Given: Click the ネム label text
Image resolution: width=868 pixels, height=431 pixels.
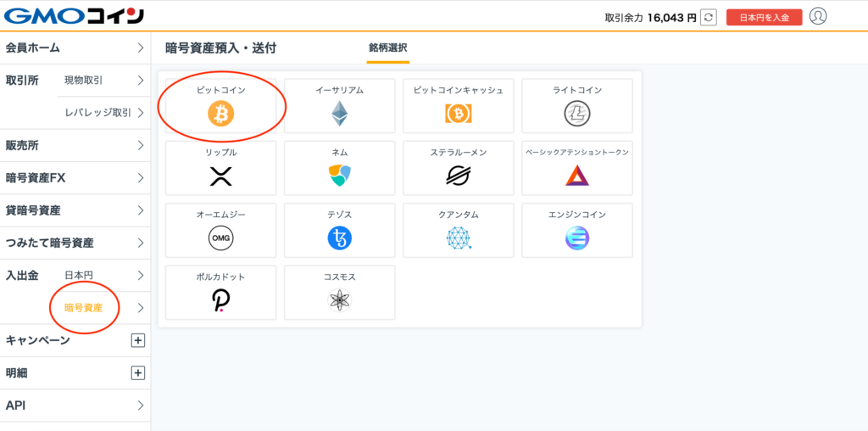Looking at the screenshot, I should 339,153.
